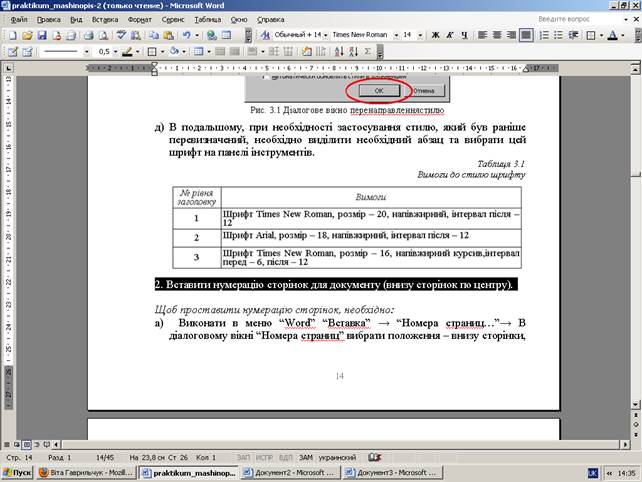Create a new blank document

click(13, 35)
